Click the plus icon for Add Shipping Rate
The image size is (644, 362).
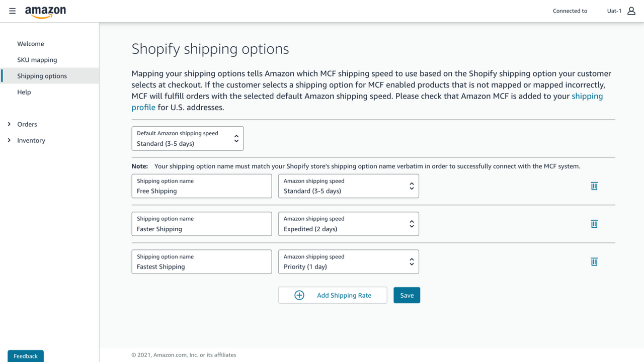(299, 295)
